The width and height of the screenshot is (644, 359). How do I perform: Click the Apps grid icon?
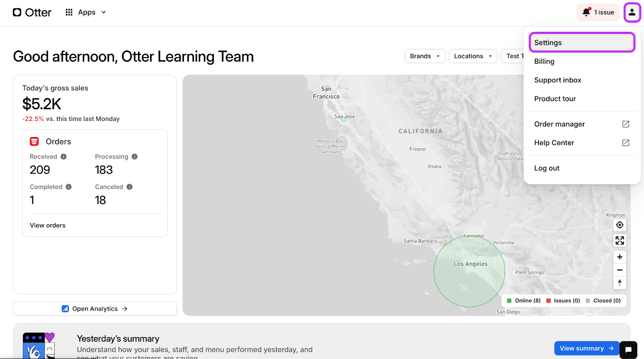click(x=69, y=12)
